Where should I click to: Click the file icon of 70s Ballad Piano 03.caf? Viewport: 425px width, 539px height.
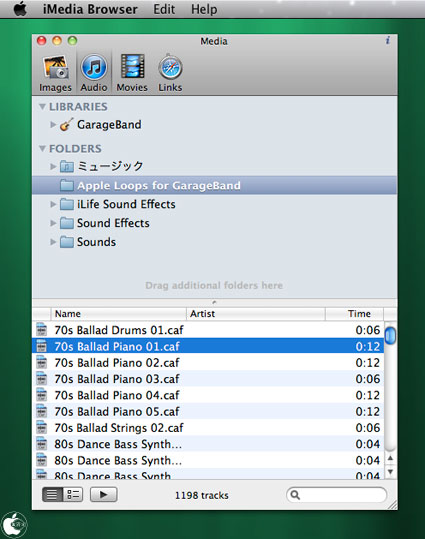(x=41, y=378)
